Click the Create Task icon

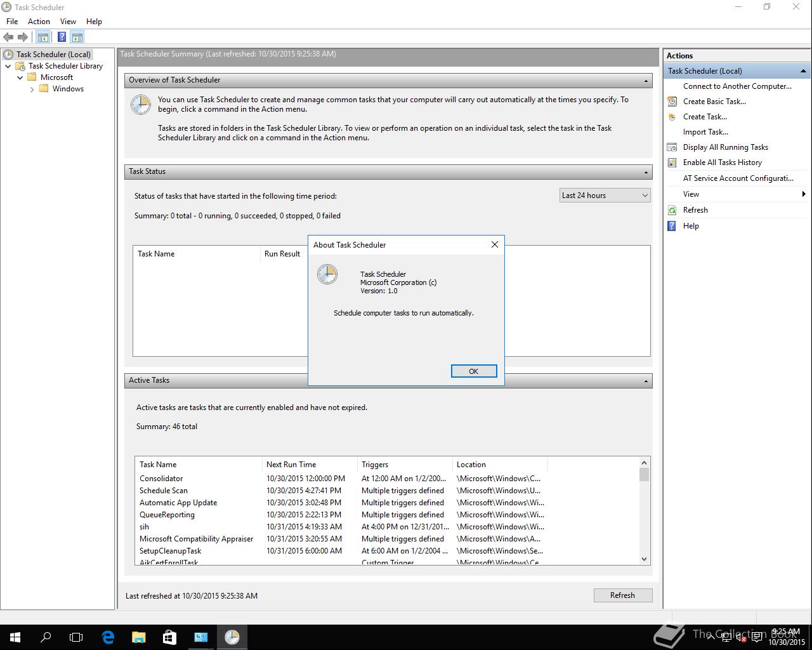point(672,117)
